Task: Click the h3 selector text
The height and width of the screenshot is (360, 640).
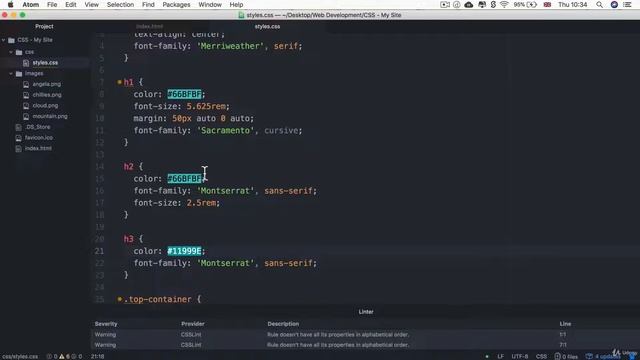Action: 129,239
